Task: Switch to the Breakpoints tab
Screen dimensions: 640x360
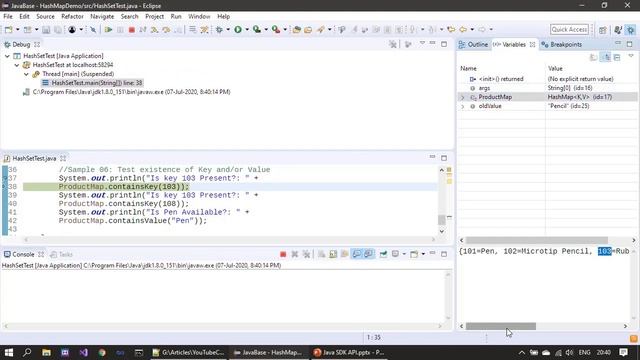Action: pyautogui.click(x=562, y=44)
